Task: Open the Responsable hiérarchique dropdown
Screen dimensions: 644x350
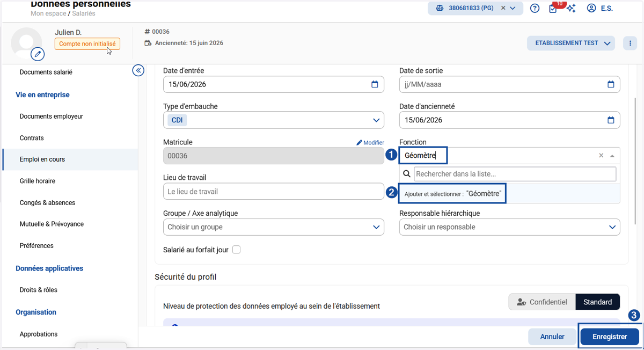Action: [510, 227]
